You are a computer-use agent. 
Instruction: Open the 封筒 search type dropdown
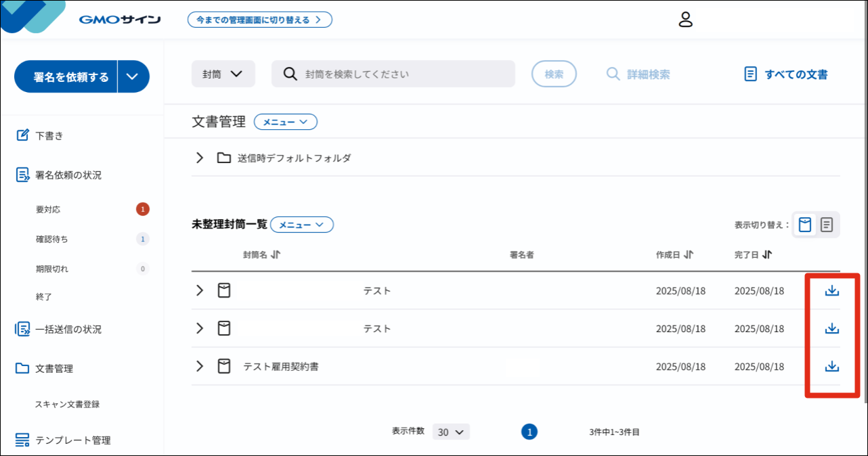pos(223,74)
